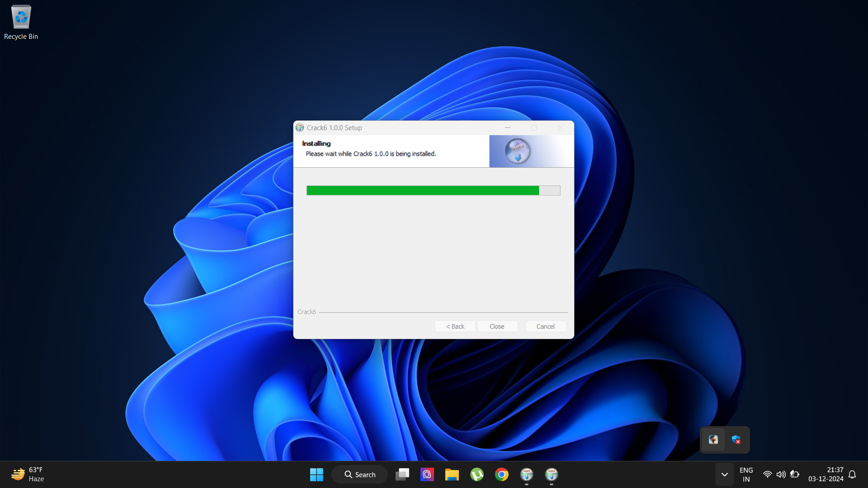868x488 pixels.
Task: Open uTorrent from the taskbar
Action: click(476, 474)
